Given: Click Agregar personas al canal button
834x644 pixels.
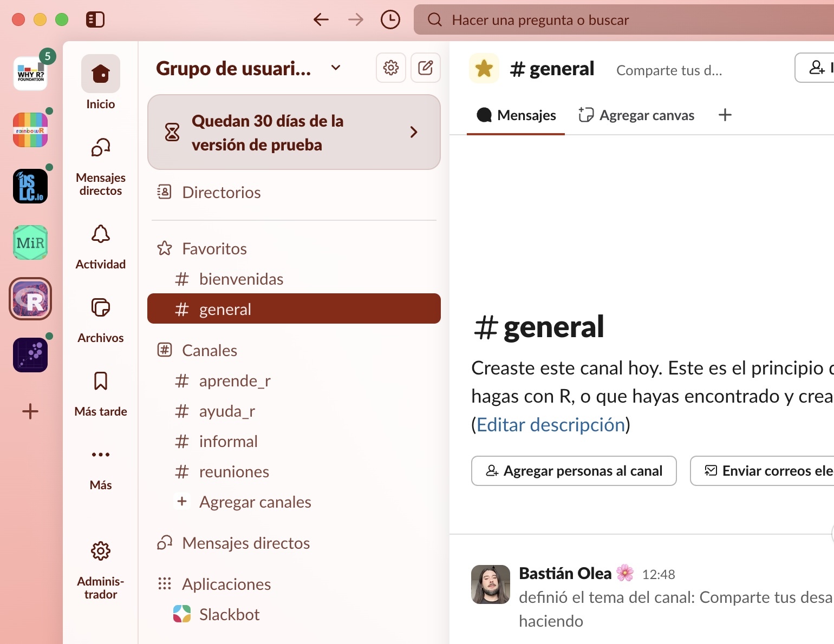Looking at the screenshot, I should 574,471.
